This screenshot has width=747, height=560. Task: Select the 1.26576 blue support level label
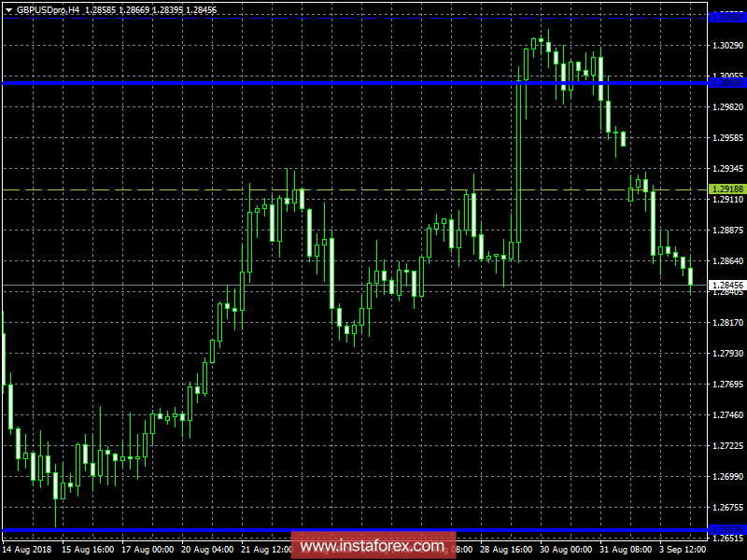click(727, 529)
